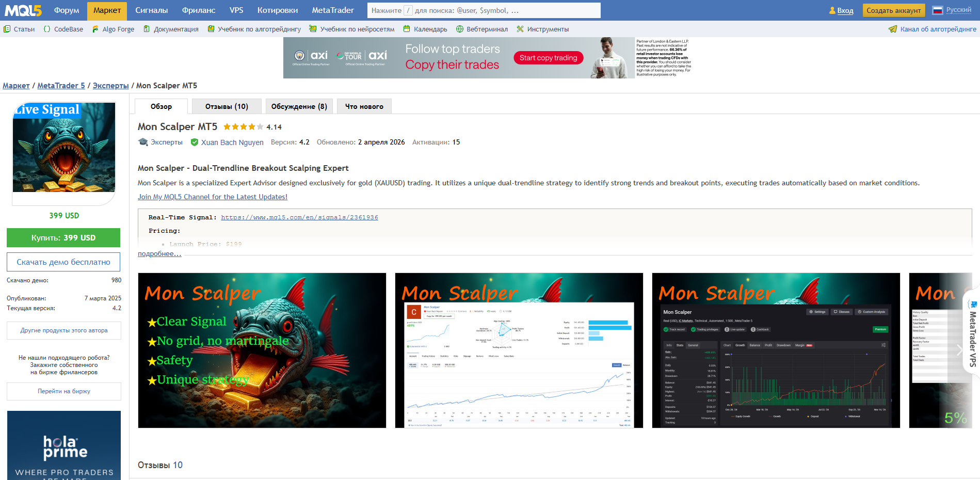Open the Фриланс menu item
The height and width of the screenshot is (480, 980).
pyautogui.click(x=199, y=10)
